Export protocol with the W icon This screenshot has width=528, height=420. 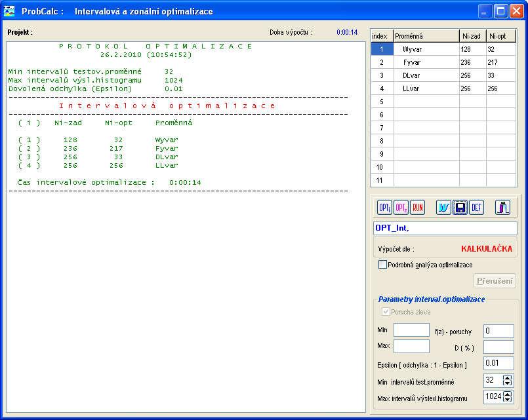coord(443,208)
